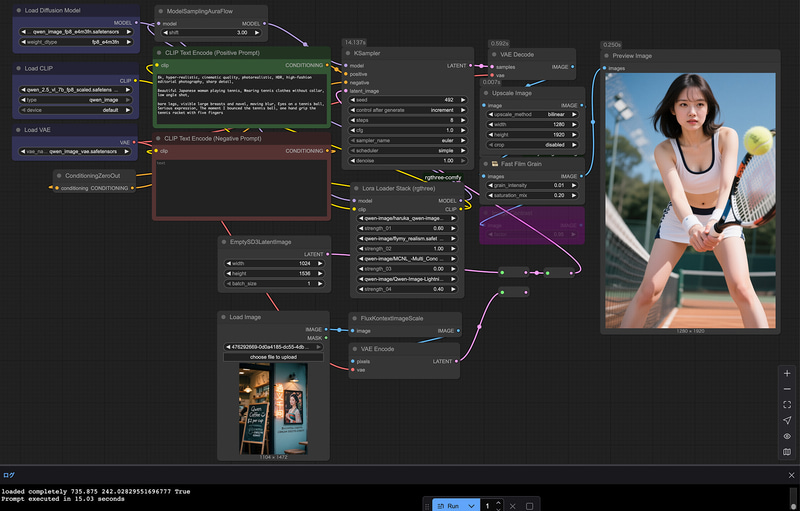Click the choose file to upload button
Screen dimensions: 800x511
[273, 357]
